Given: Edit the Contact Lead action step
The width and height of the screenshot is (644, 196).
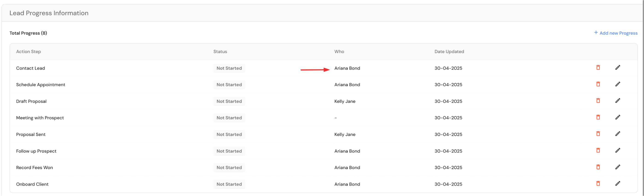Looking at the screenshot, I should pos(618,67).
